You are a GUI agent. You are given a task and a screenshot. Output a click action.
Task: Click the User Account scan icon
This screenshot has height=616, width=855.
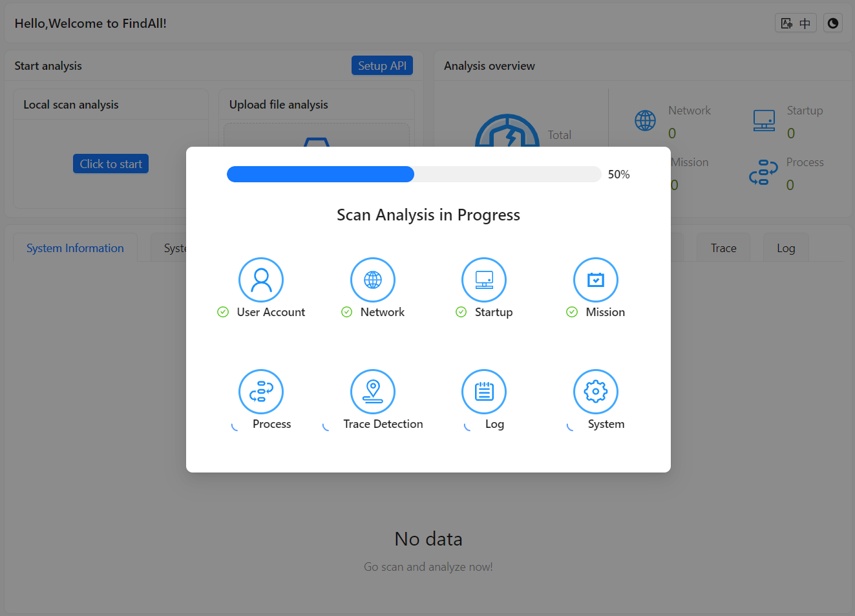coord(261,280)
